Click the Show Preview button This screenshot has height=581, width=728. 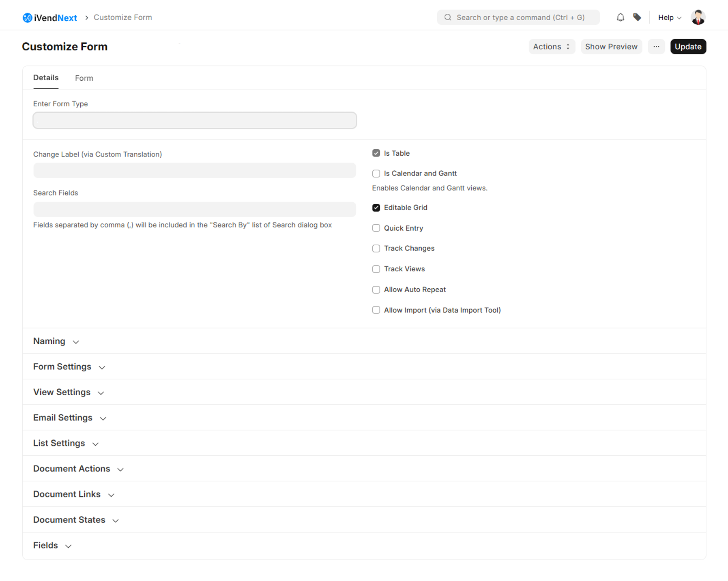(611, 47)
